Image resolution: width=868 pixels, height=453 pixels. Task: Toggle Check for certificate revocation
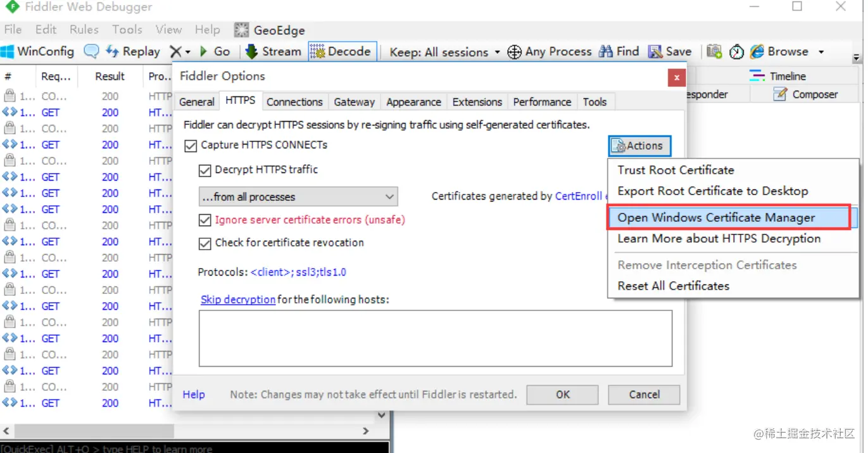204,243
